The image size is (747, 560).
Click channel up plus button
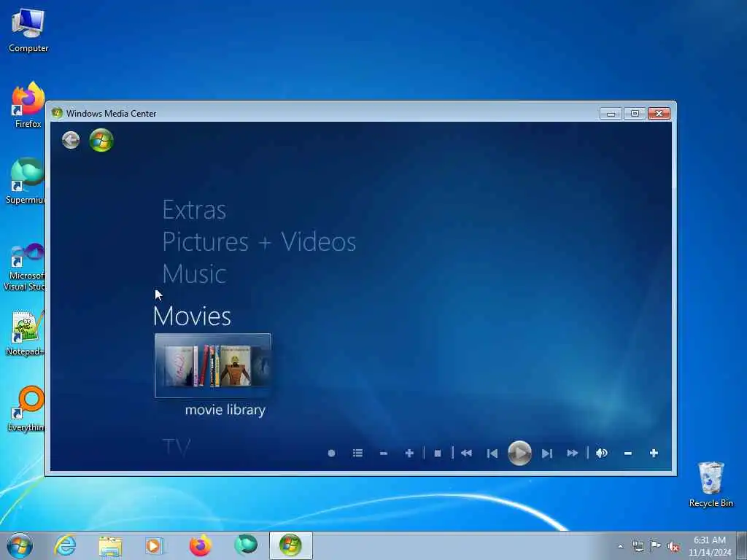(x=409, y=454)
